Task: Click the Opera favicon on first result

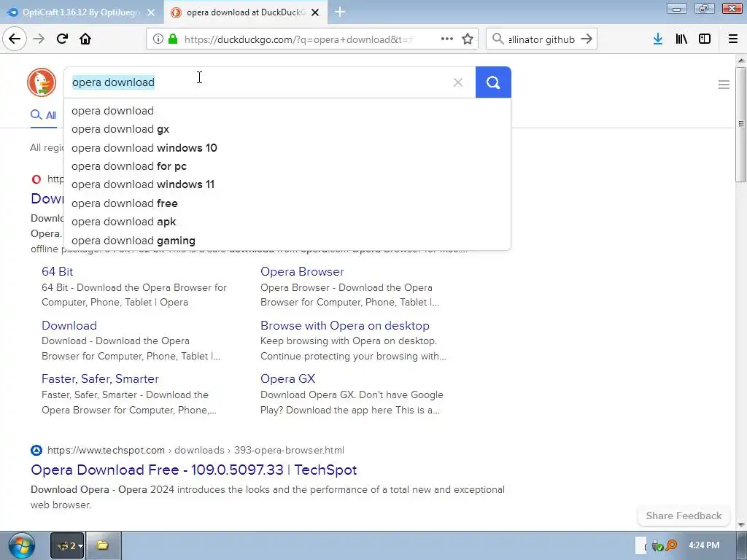Action: pyautogui.click(x=36, y=179)
